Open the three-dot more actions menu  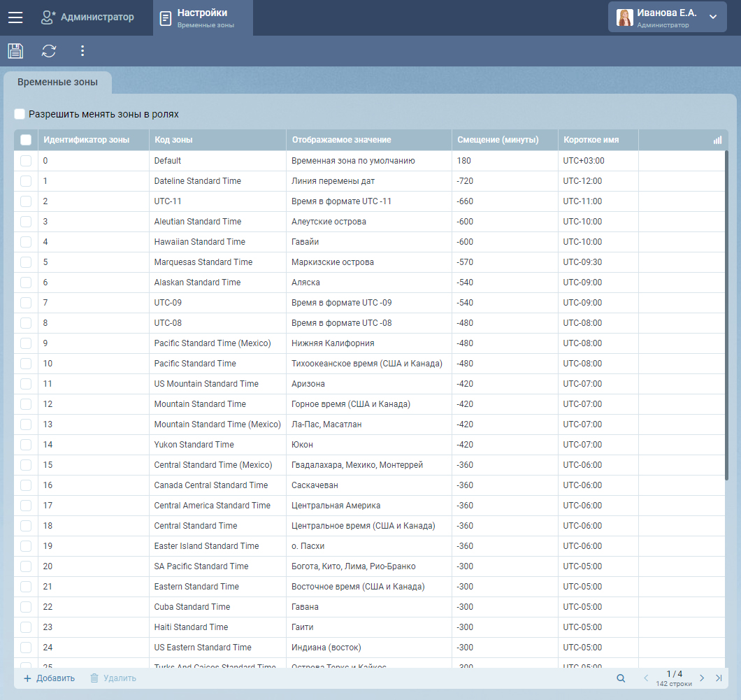82,51
